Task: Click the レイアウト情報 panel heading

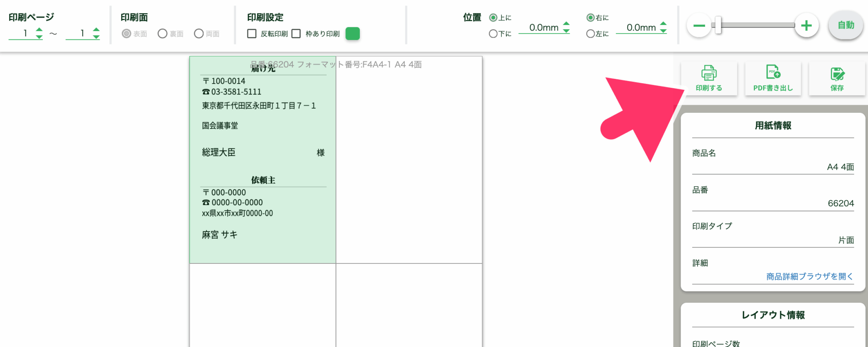Action: click(773, 315)
